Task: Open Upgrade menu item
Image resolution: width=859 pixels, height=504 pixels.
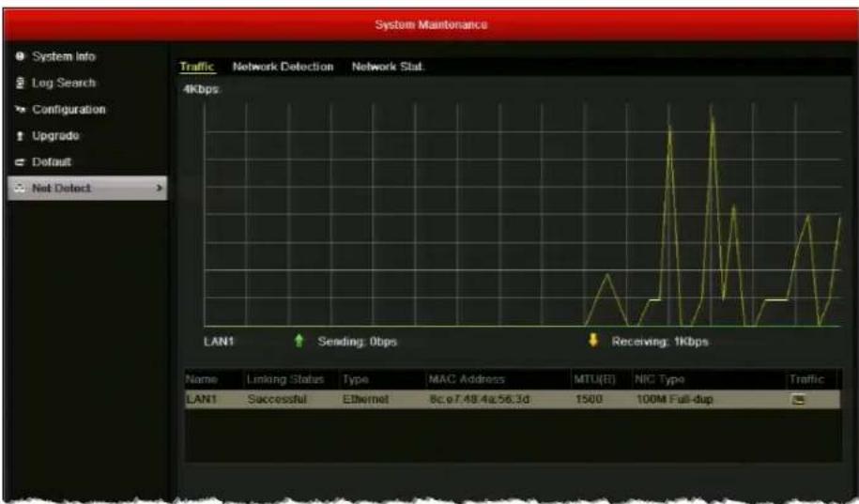Action: point(55,135)
